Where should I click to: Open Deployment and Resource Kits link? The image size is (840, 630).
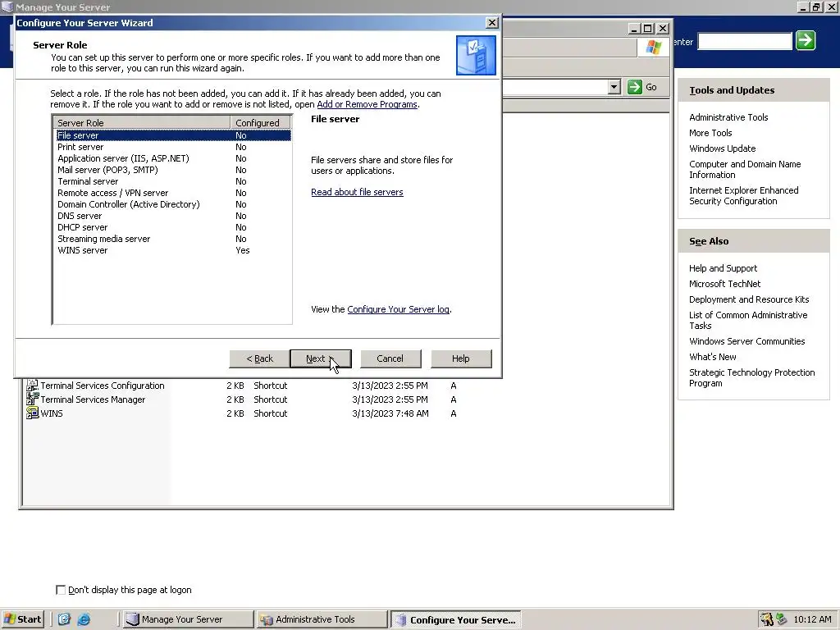[749, 299]
